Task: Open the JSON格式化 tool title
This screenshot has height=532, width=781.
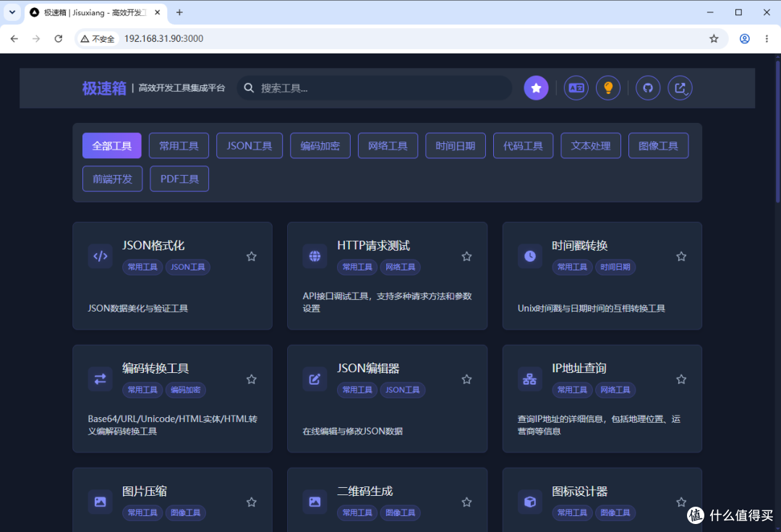Action: coord(153,245)
